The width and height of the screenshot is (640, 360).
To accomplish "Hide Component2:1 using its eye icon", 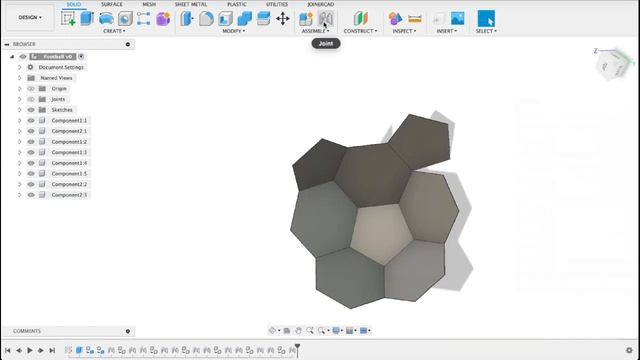I will pyautogui.click(x=31, y=131).
